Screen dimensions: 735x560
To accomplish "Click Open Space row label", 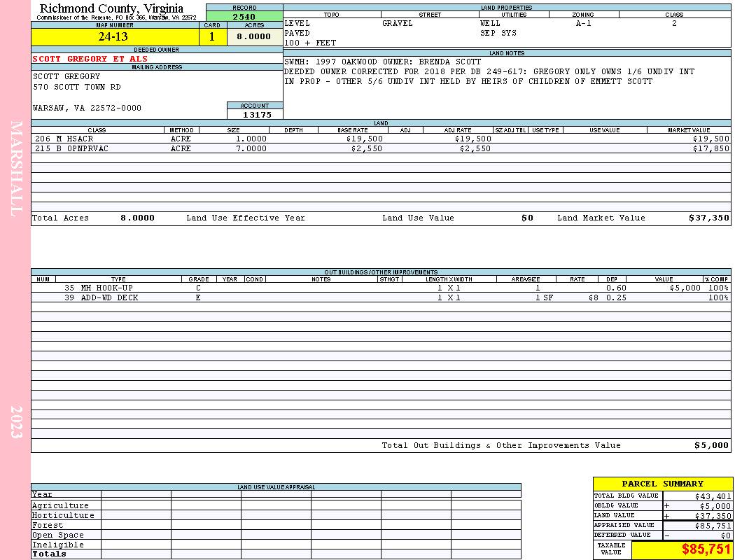I will [x=57, y=535].
